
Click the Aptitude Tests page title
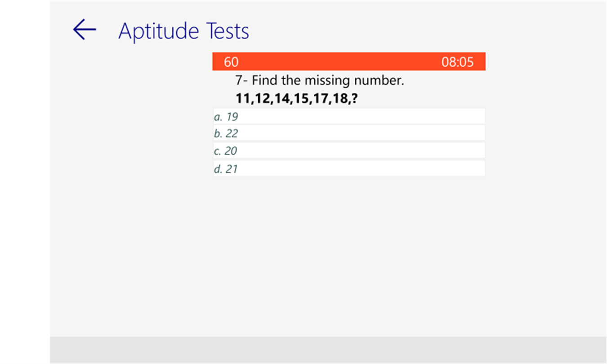pyautogui.click(x=183, y=31)
